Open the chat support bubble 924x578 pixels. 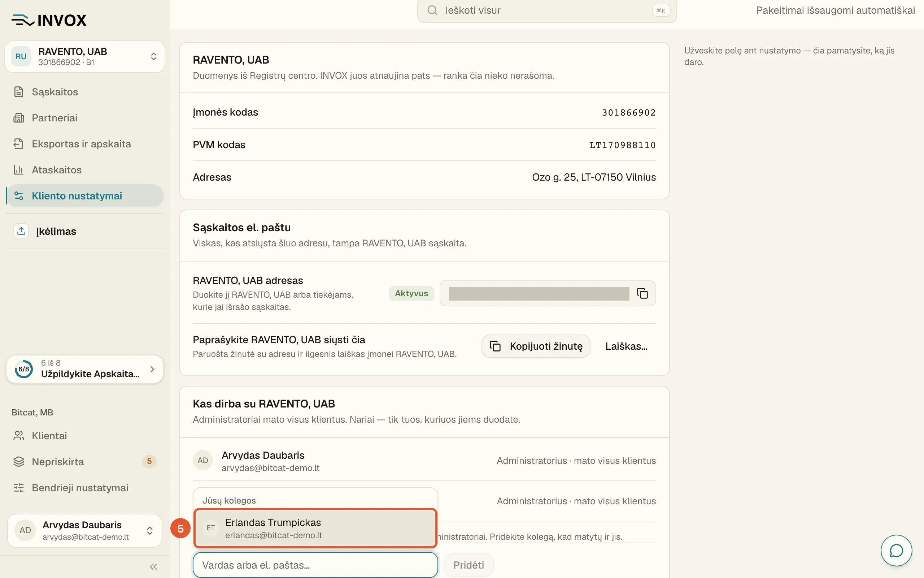point(896,551)
